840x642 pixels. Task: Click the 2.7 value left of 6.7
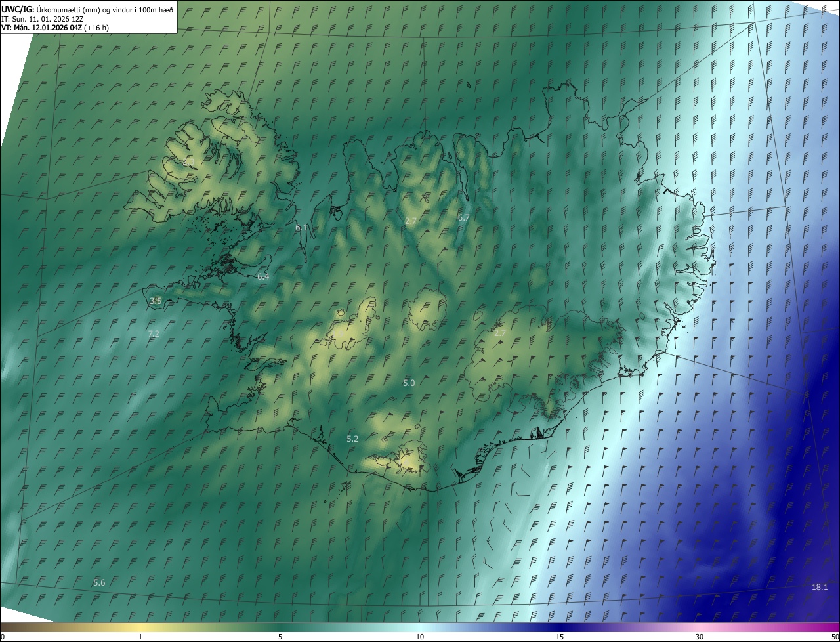pyautogui.click(x=410, y=221)
